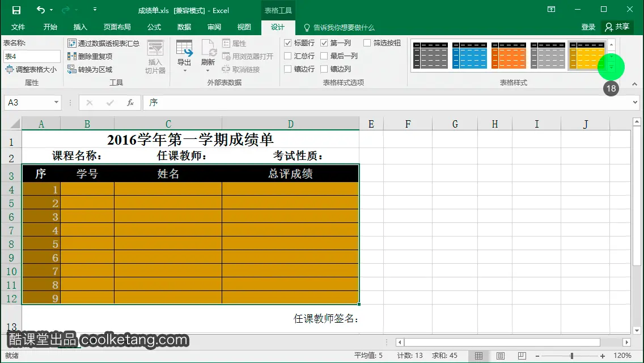Switch to the 视图 tab
644x363 pixels.
click(244, 27)
